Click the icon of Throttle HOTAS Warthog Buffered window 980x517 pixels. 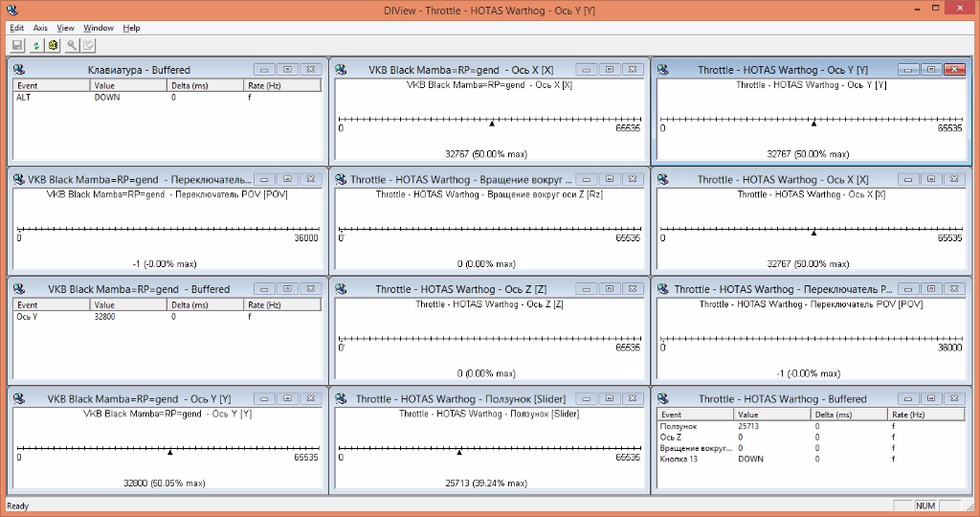pyautogui.click(x=662, y=398)
